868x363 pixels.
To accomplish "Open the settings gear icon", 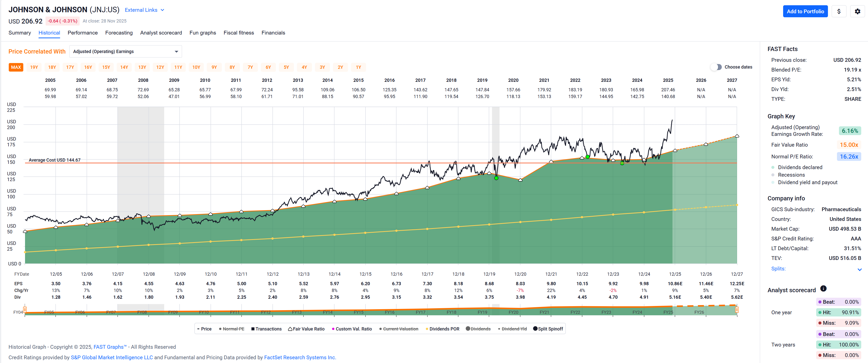I will click(x=857, y=12).
